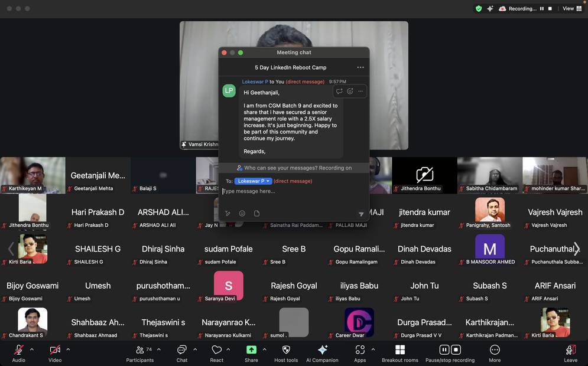Click Lokeswar P sender name
The width and height of the screenshot is (588, 366).
coord(255,81)
